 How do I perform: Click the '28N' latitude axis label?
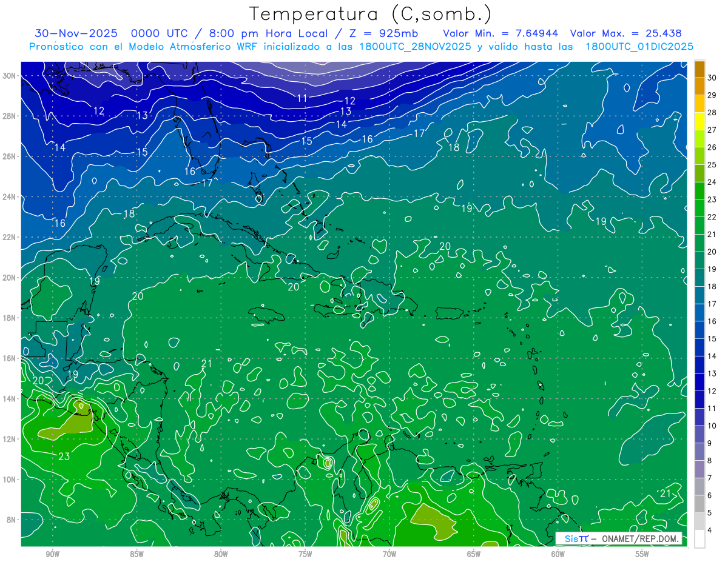coord(10,116)
